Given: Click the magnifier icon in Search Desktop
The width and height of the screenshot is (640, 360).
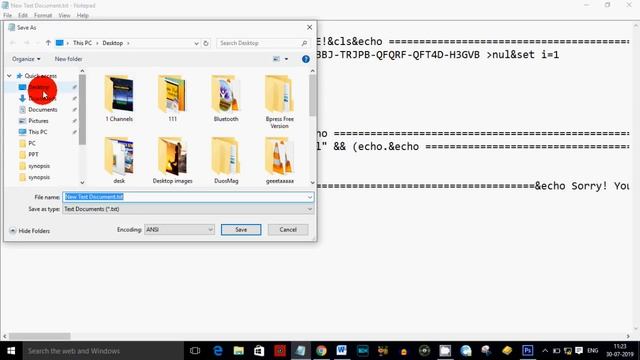Looking at the screenshot, I should click(x=304, y=43).
